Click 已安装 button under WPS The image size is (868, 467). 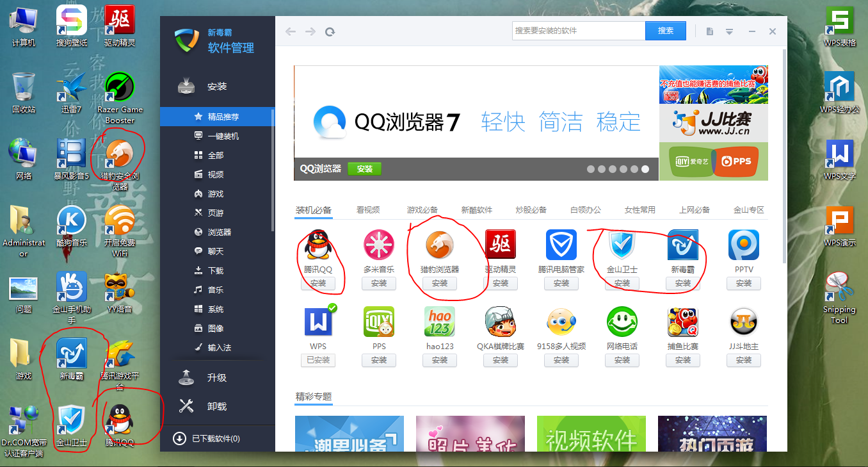coord(318,360)
